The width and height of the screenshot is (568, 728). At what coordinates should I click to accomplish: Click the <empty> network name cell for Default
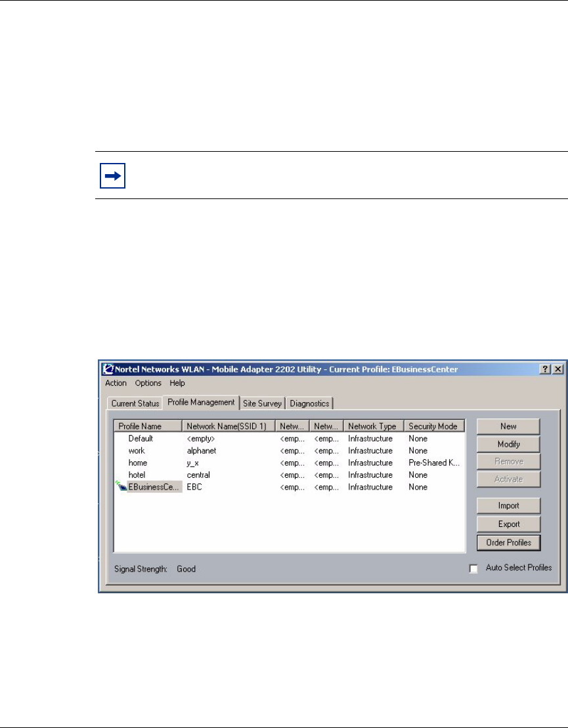click(200, 438)
